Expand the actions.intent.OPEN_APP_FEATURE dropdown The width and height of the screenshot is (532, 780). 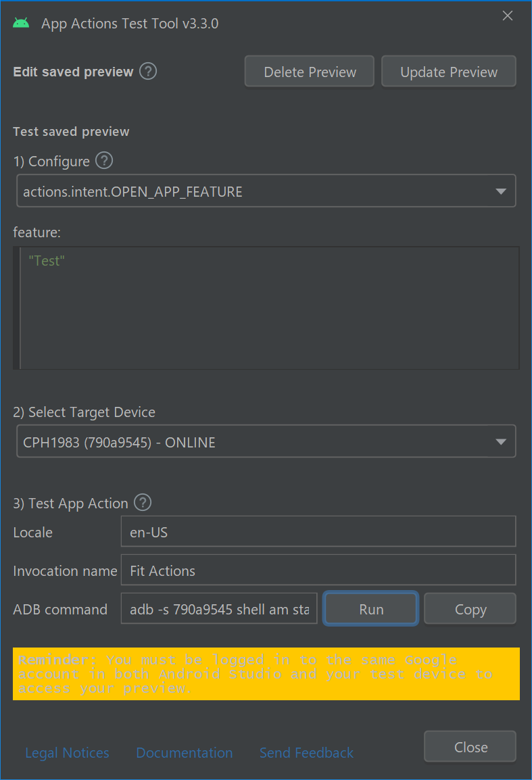(266, 191)
